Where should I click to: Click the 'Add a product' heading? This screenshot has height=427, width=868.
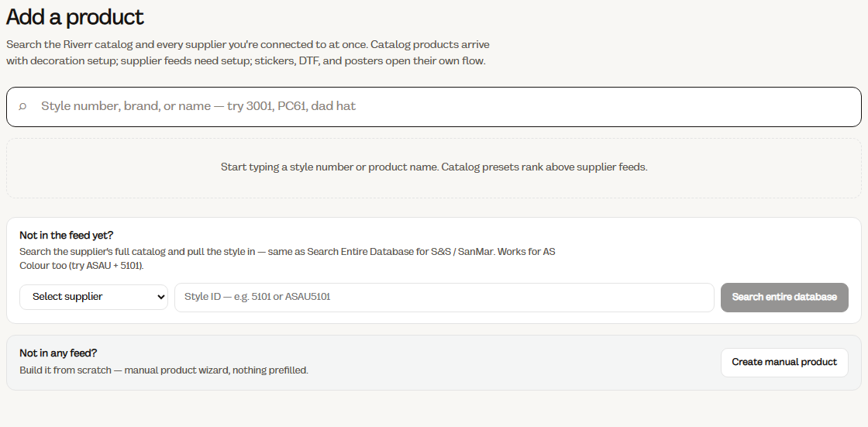(74, 17)
